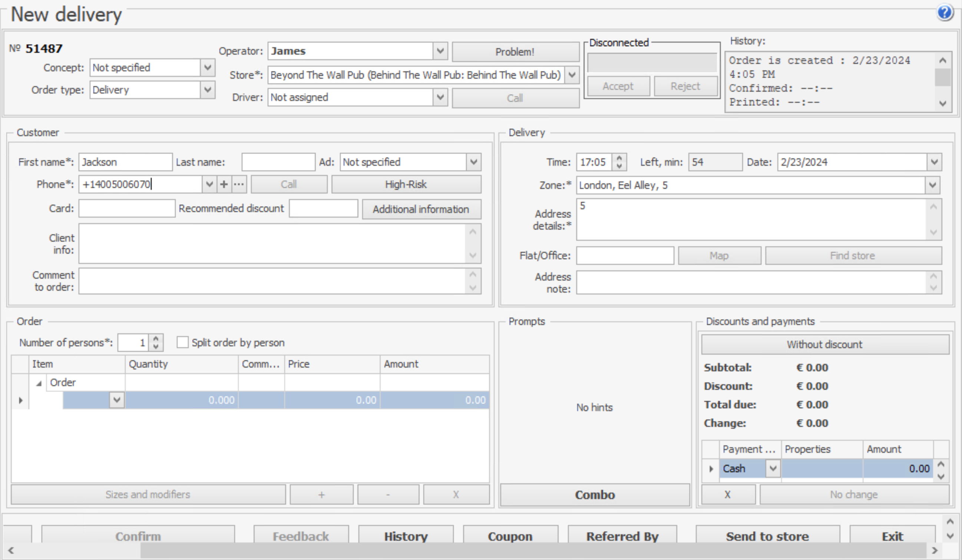Screen dimensions: 962x560
Task: Click the Last name input field
Action: tap(278, 162)
